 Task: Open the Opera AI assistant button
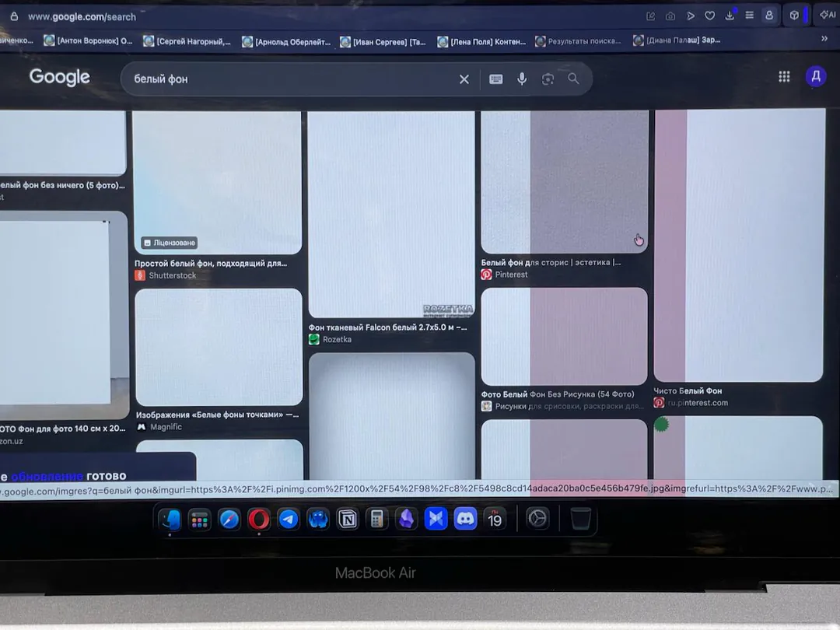pyautogui.click(x=828, y=15)
